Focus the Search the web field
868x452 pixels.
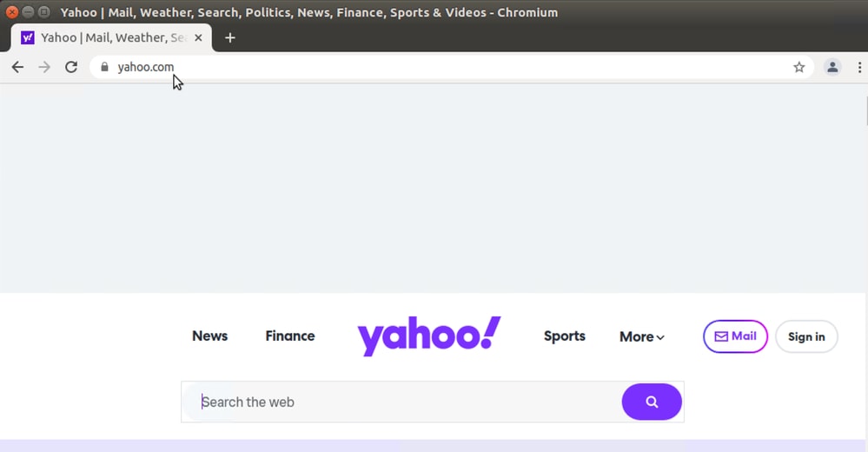[x=401, y=402]
